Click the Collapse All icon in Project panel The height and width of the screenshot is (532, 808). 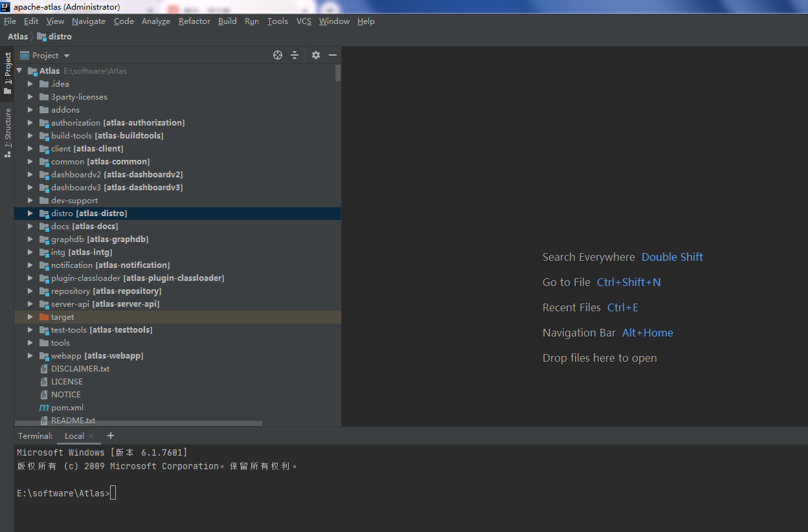point(295,55)
